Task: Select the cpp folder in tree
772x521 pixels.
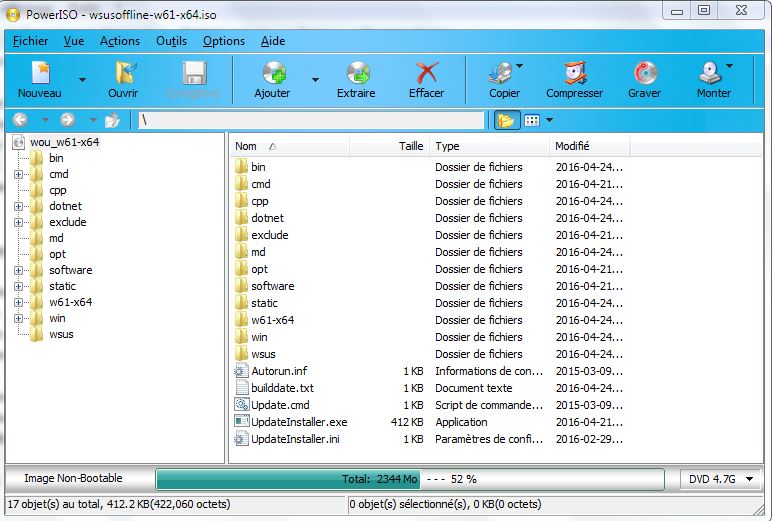Action: pyautogui.click(x=58, y=190)
